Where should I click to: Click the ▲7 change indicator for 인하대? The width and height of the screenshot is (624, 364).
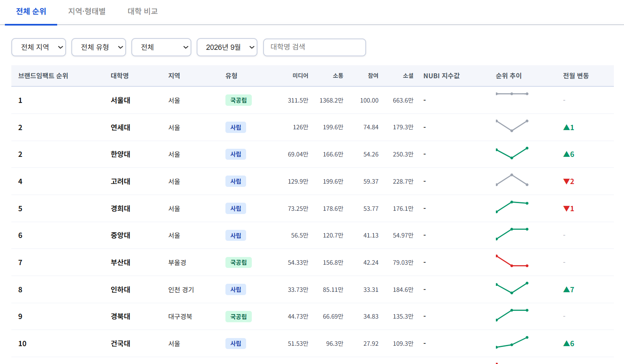tap(569, 289)
